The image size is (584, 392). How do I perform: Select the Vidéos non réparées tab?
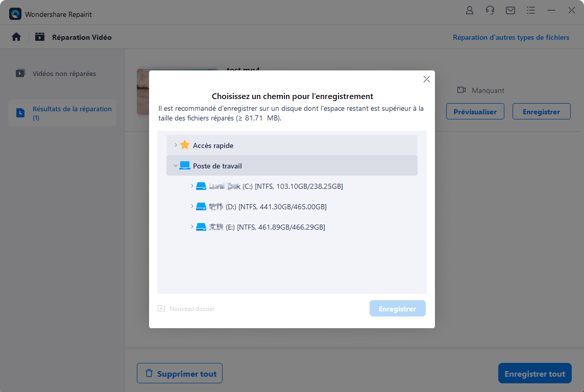point(62,73)
